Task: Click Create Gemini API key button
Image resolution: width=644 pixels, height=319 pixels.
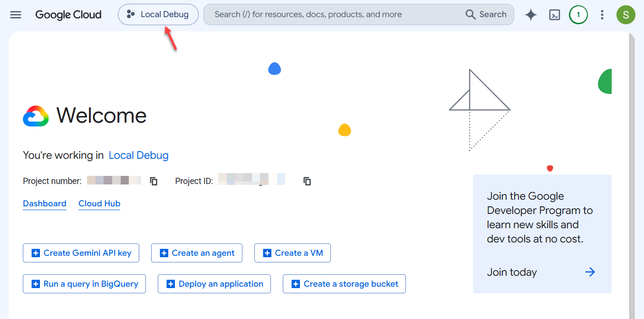Action: (81, 253)
